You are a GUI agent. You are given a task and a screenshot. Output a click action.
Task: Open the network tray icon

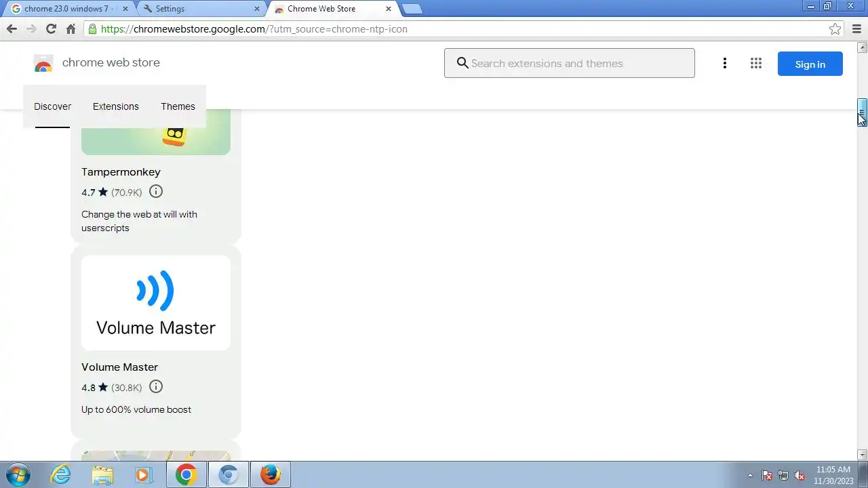point(783,475)
